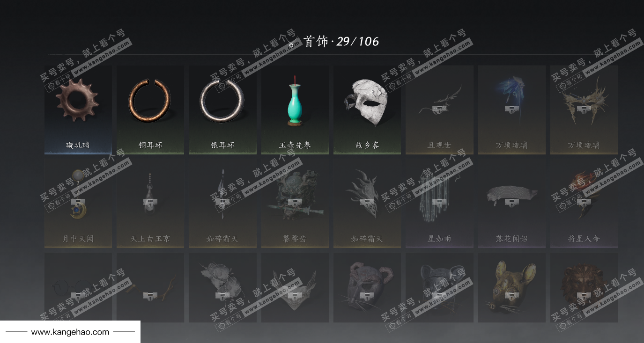Open the www.kangehao.com link banner

tap(70, 332)
